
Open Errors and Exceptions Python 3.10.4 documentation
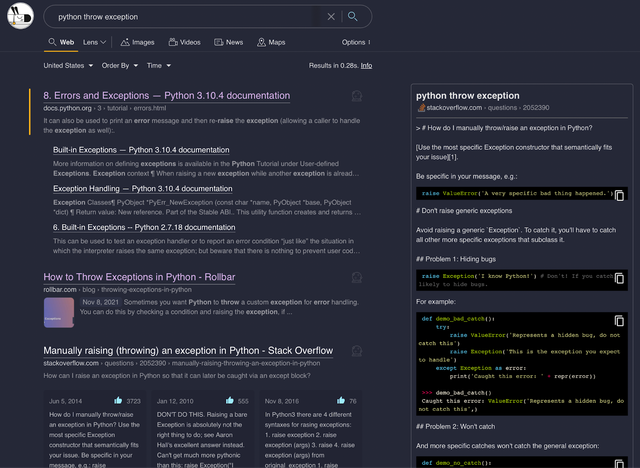coord(167,95)
